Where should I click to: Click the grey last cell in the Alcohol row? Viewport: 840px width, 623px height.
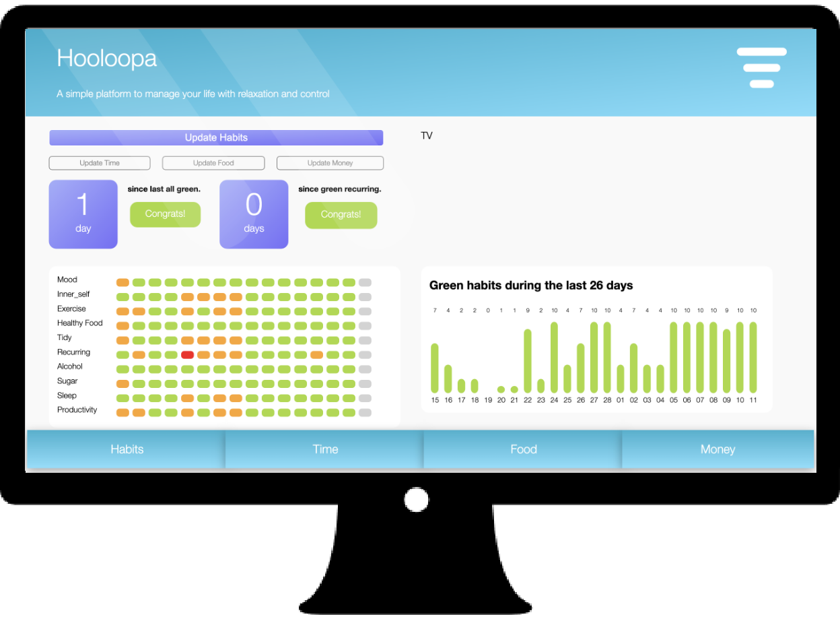click(x=365, y=369)
